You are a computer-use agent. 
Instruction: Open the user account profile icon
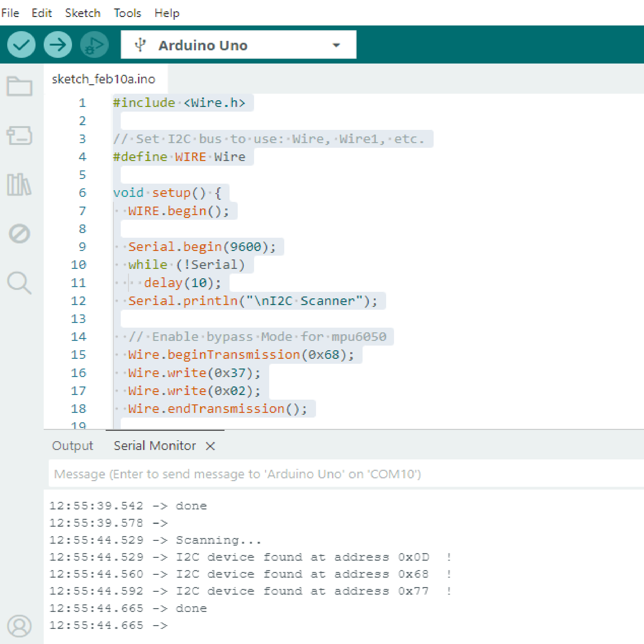pos(19,626)
